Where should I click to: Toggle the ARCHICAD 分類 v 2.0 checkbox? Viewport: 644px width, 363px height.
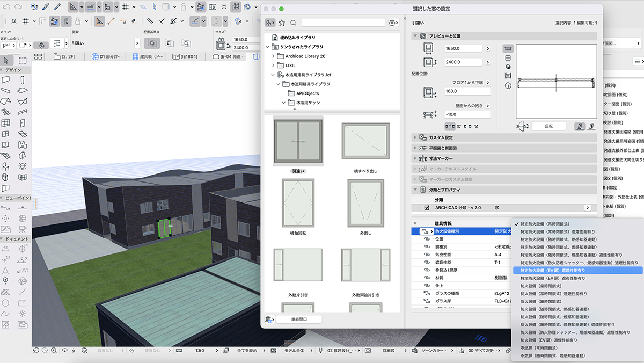click(427, 208)
